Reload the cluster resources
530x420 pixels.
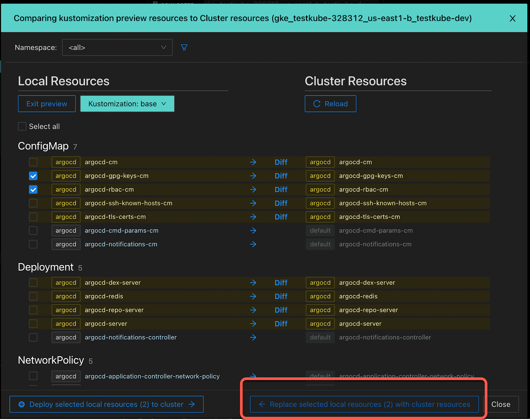tap(330, 104)
